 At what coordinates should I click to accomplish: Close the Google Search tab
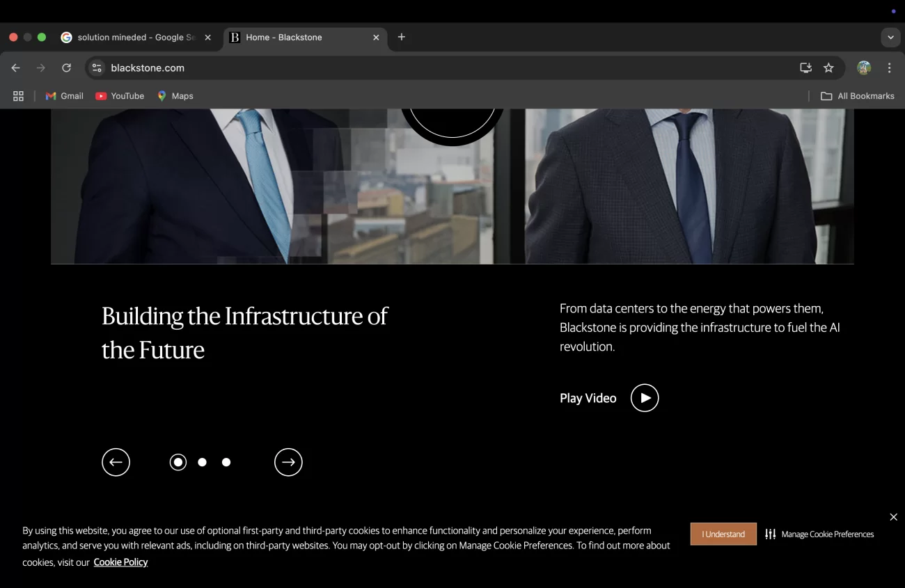pos(207,38)
